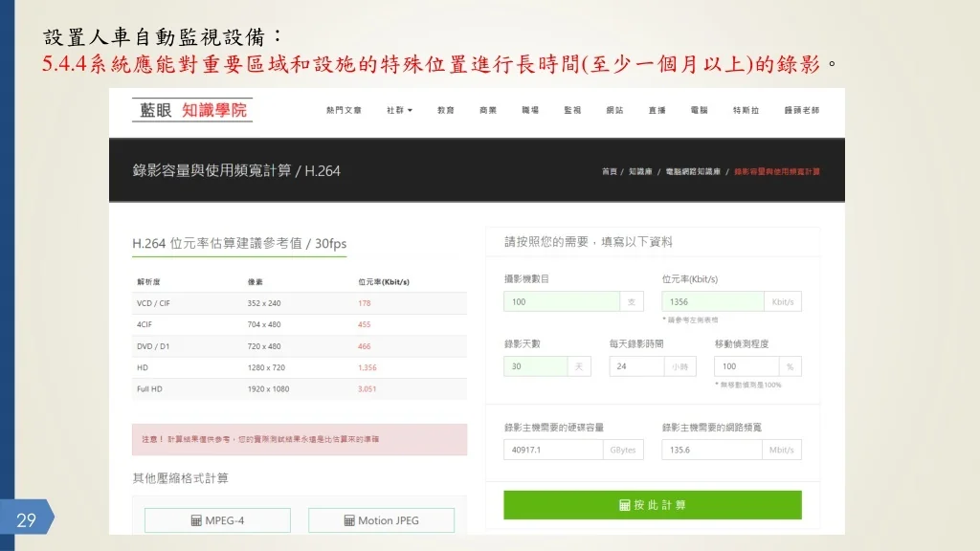Click the calculator icon in 按此計算 button
The height and width of the screenshot is (551, 980).
coord(624,505)
